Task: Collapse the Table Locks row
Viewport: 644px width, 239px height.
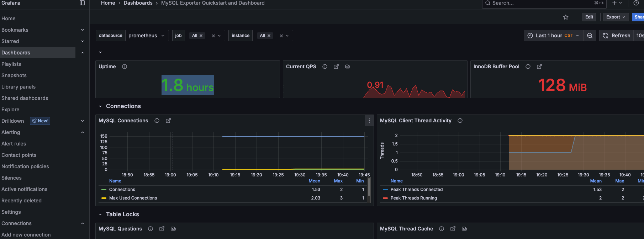Action: [100, 214]
